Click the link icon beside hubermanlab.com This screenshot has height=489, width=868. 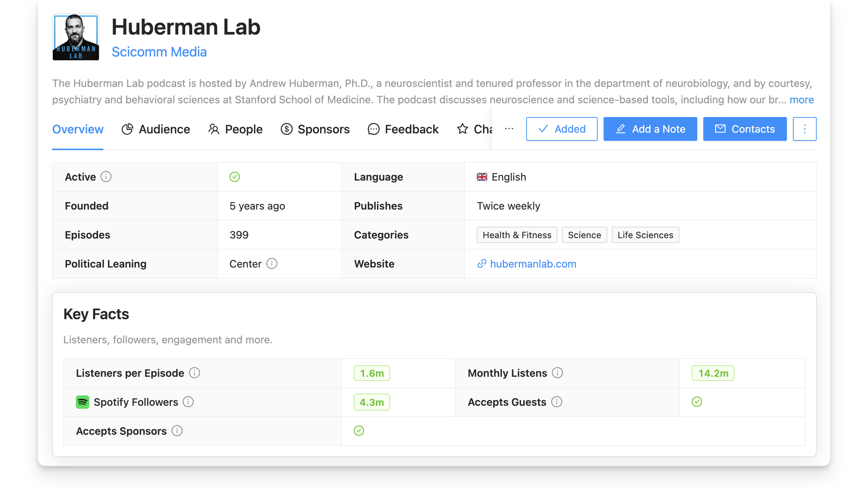coord(482,263)
